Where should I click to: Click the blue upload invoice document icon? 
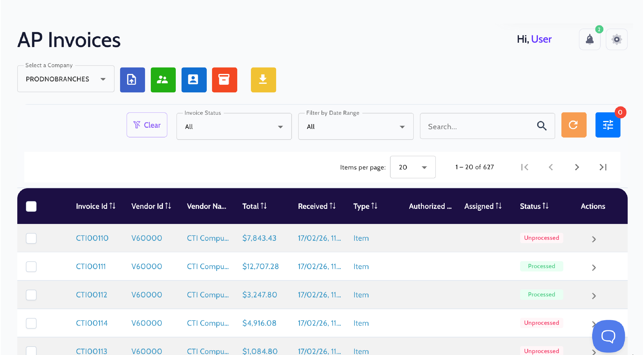pyautogui.click(x=132, y=80)
